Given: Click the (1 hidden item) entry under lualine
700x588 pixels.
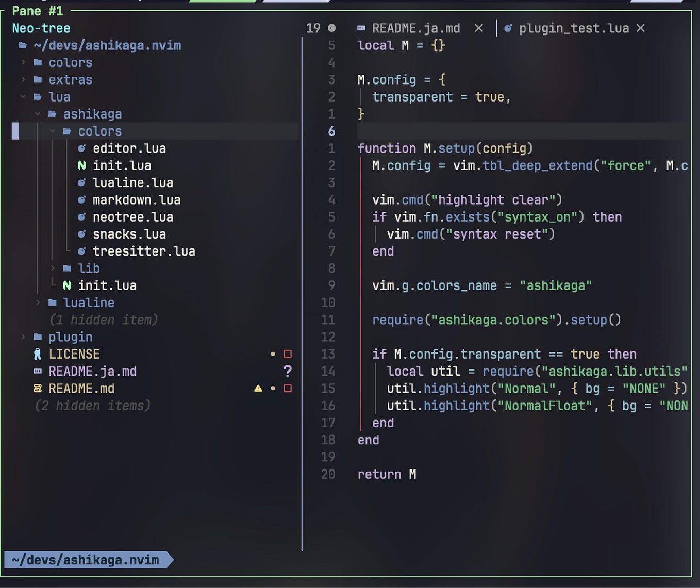Looking at the screenshot, I should (x=103, y=320).
